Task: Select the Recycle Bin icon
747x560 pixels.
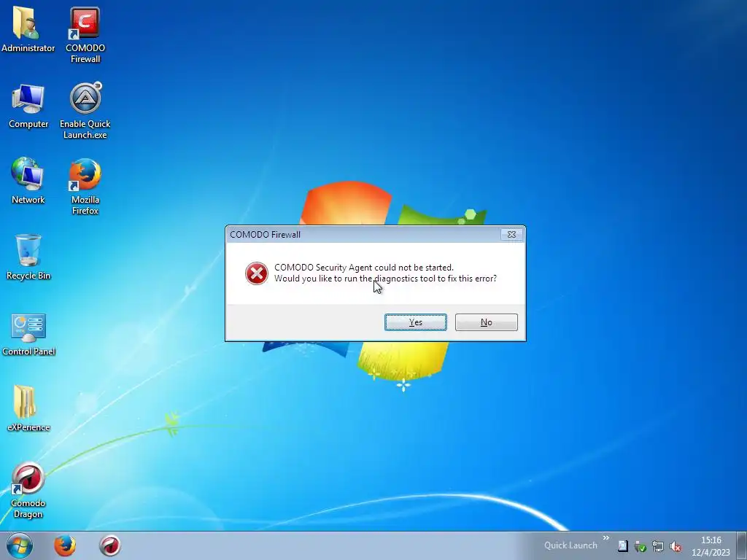Action: (28, 257)
